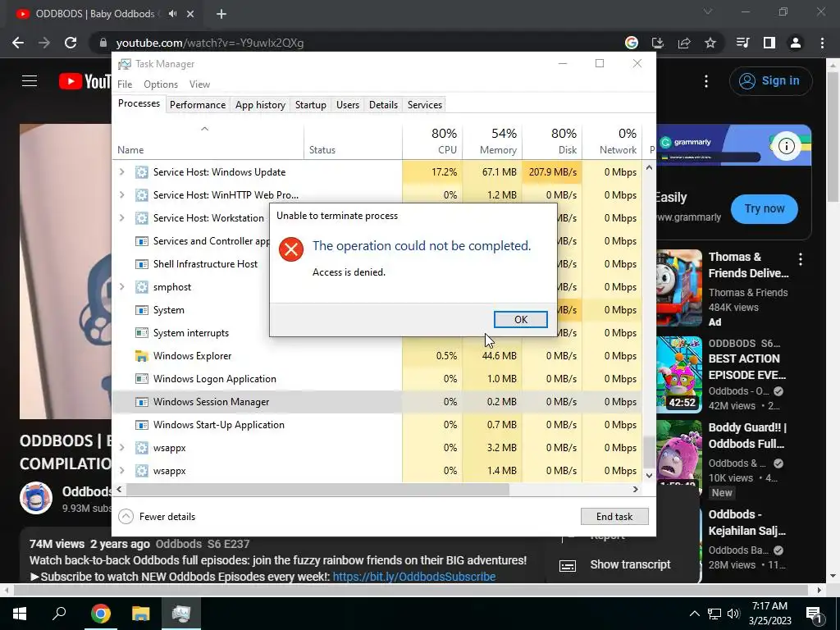Open Chrome media controls icon
This screenshot has height=630, width=840.
click(x=743, y=43)
